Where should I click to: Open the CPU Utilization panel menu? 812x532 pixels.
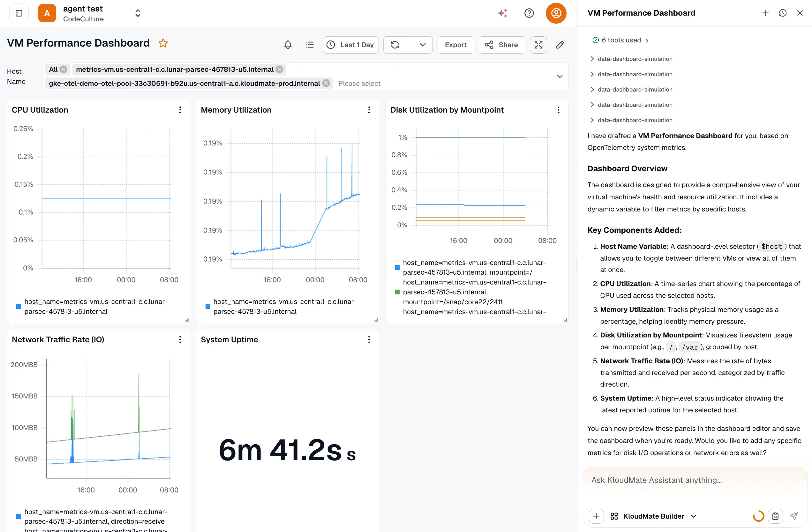180,110
